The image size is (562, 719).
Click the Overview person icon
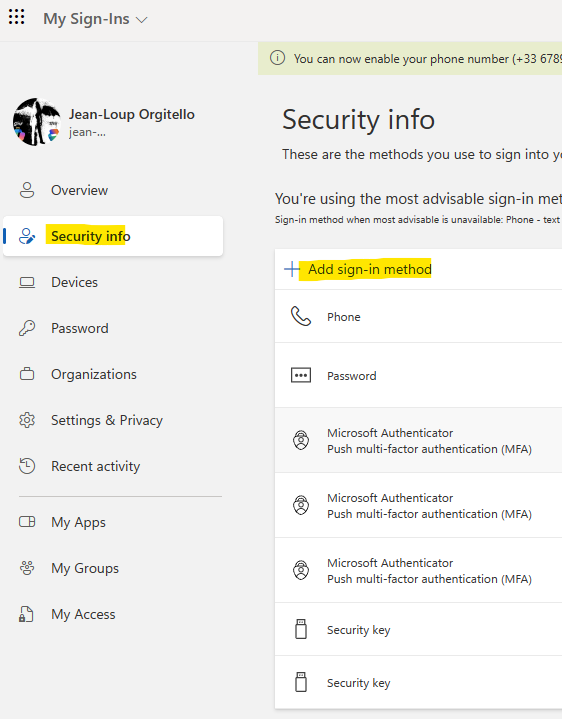click(27, 190)
